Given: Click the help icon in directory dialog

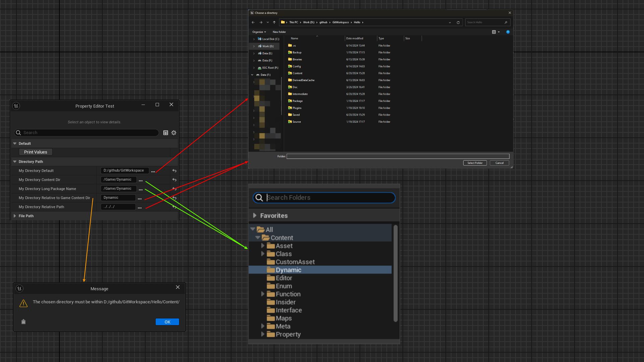Looking at the screenshot, I should (x=508, y=32).
